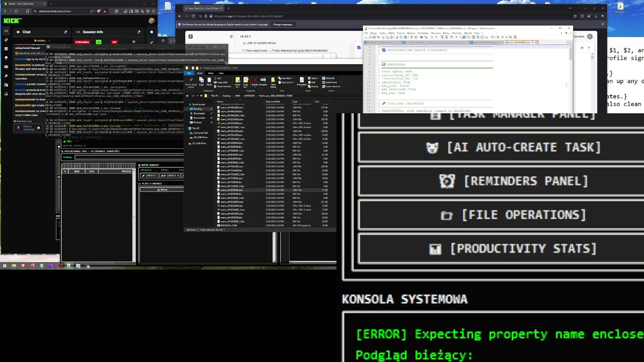Click Select all in Explorer ribbon

tap(328, 78)
